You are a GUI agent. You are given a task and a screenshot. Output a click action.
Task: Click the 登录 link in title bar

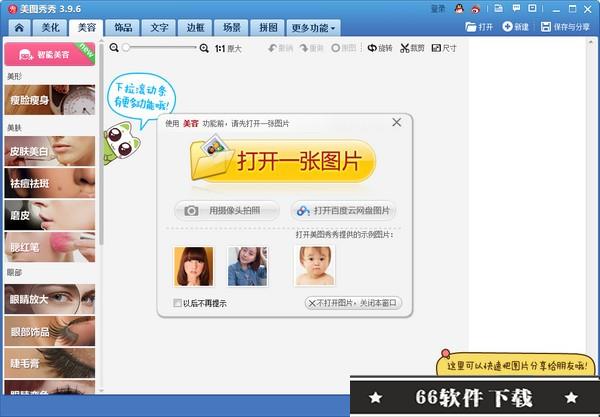point(438,9)
